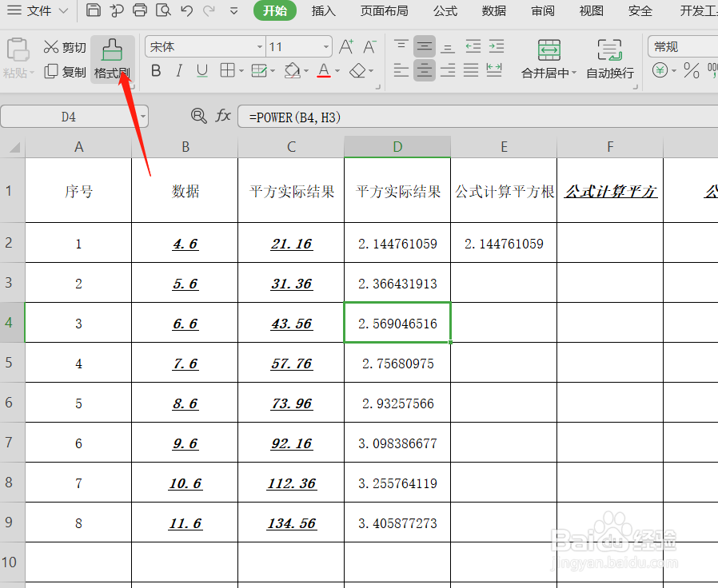Increase font size with A+ icon
The height and width of the screenshot is (588, 718).
(x=347, y=46)
